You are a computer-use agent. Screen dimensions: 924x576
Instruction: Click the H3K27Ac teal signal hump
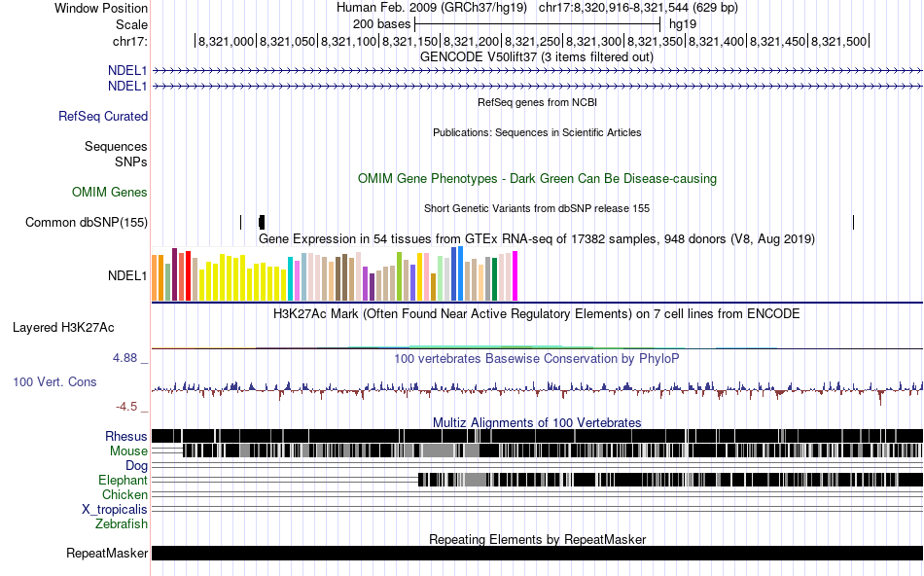[486, 346]
